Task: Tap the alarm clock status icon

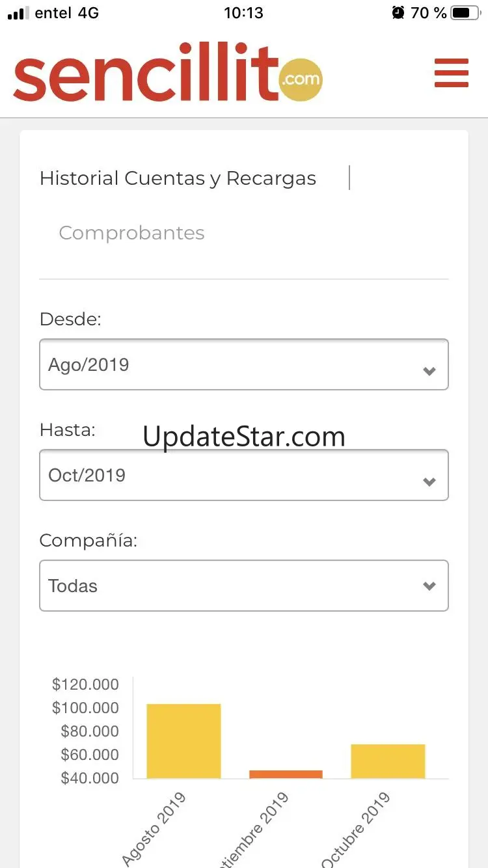Action: (x=398, y=12)
